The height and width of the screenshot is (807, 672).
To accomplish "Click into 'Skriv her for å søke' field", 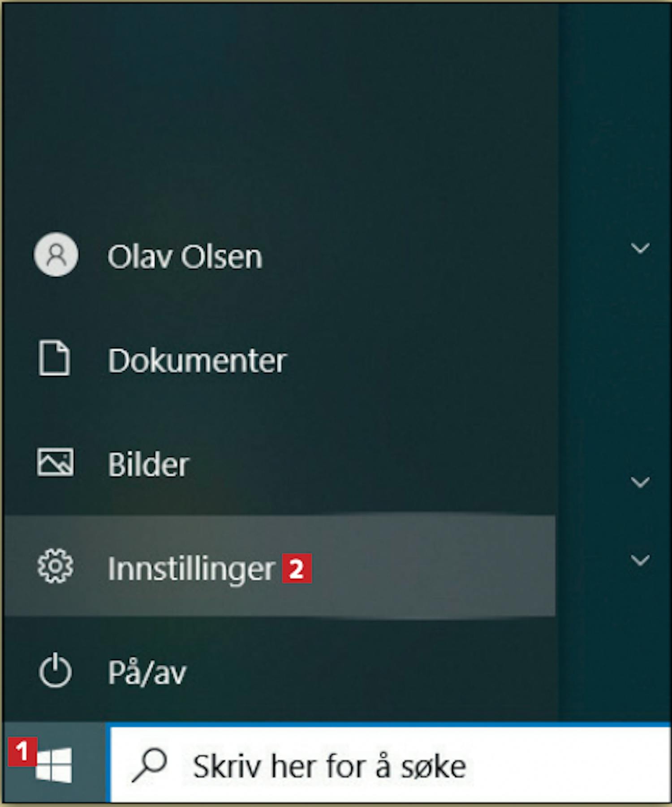I will click(x=390, y=765).
